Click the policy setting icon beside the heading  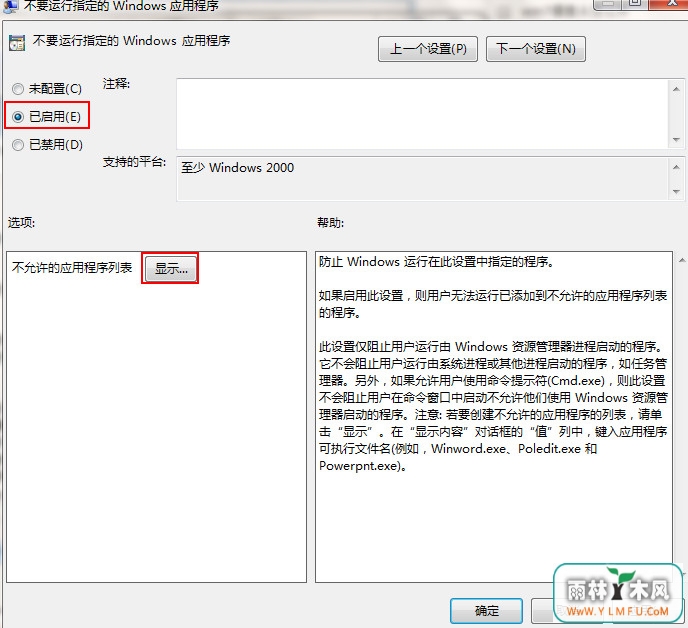click(x=17, y=43)
